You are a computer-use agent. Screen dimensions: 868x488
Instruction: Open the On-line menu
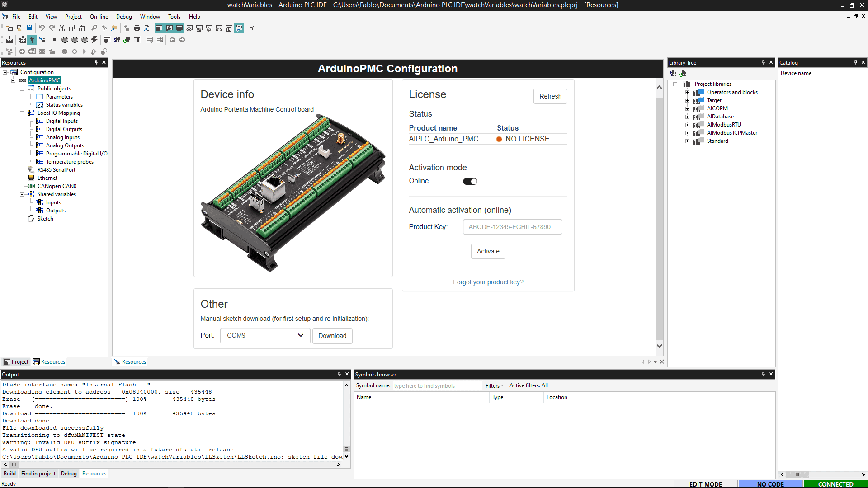[99, 17]
